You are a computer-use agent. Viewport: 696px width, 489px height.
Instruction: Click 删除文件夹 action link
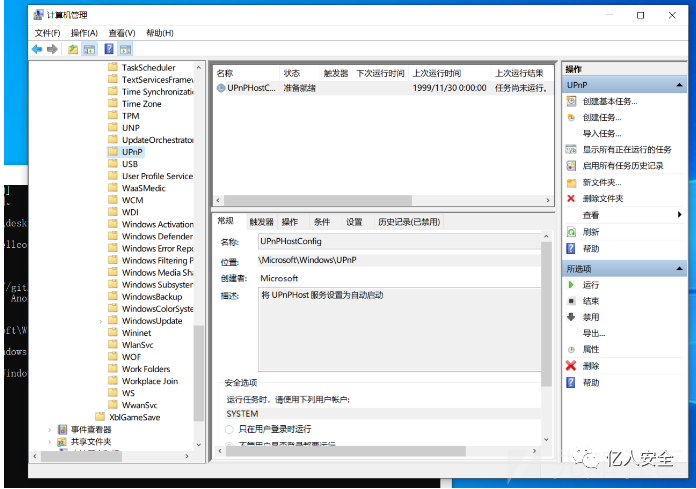[603, 199]
